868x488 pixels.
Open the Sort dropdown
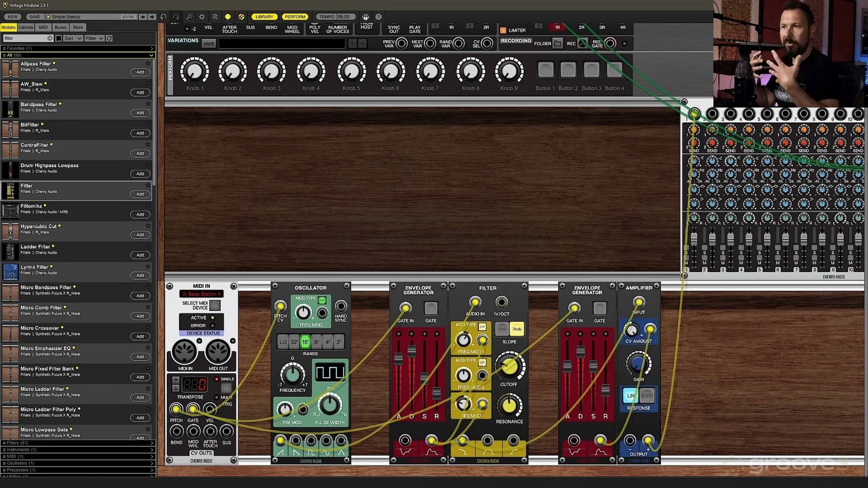point(73,38)
